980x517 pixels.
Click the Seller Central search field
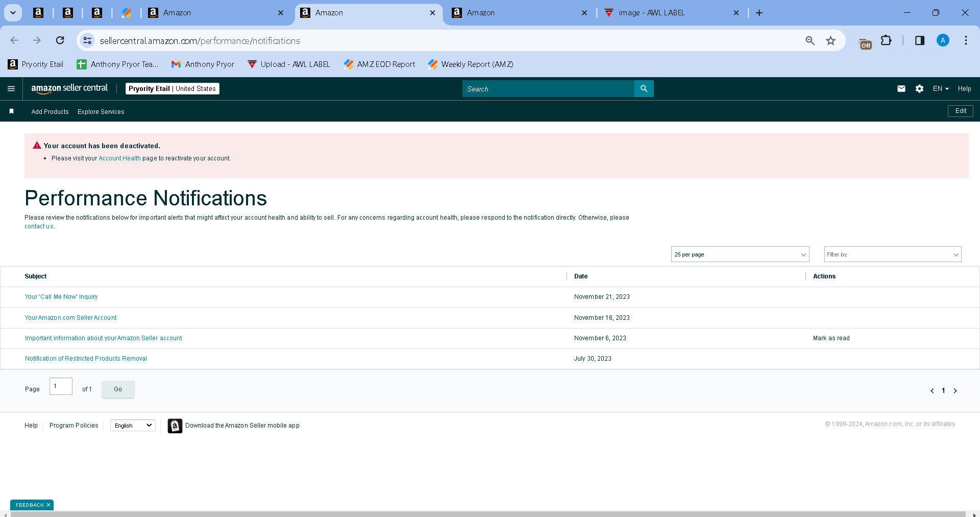coord(548,89)
